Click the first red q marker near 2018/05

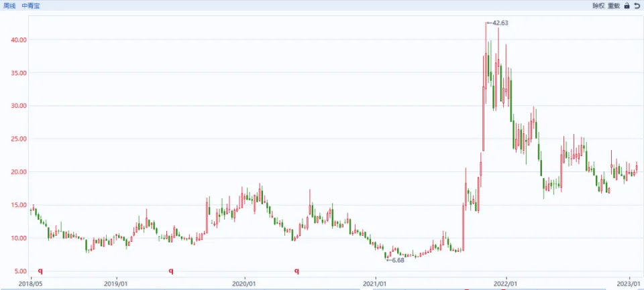(x=40, y=271)
